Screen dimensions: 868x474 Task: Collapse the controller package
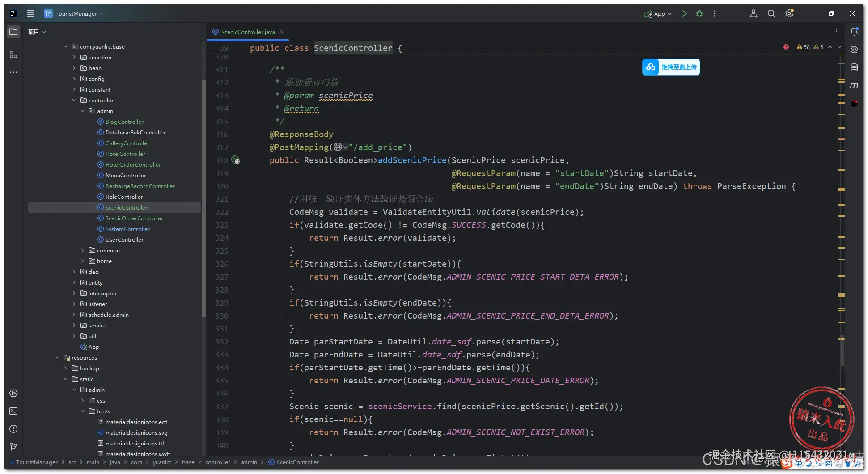coord(74,100)
